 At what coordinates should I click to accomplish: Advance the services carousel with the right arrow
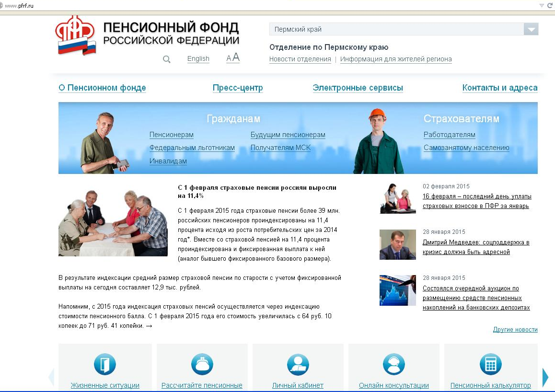pos(545,377)
